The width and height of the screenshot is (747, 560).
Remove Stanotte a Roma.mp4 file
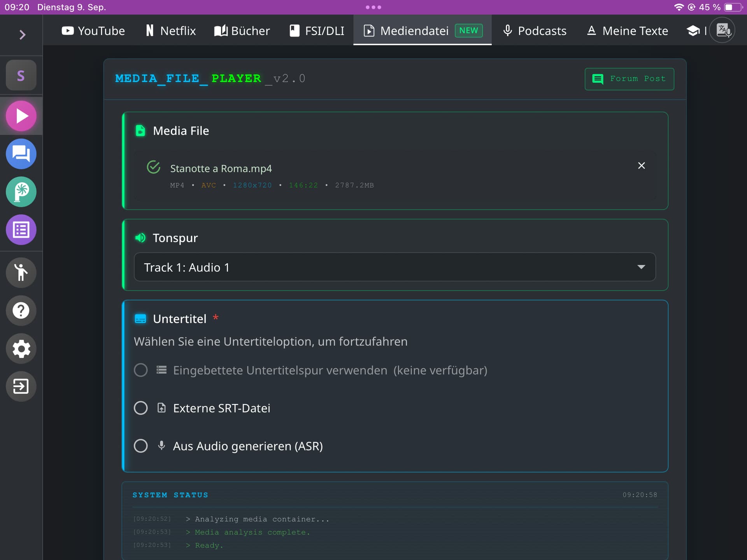pyautogui.click(x=642, y=166)
